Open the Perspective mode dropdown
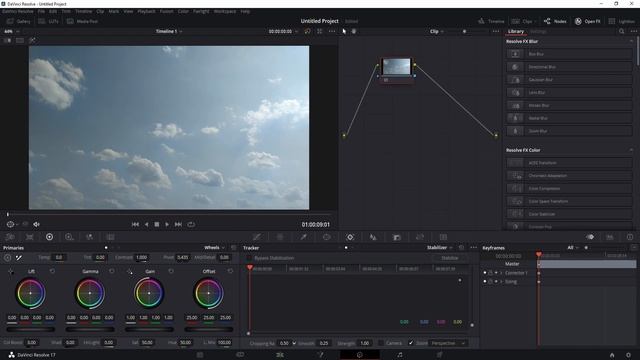This screenshot has width=640, height=360. (x=448, y=343)
